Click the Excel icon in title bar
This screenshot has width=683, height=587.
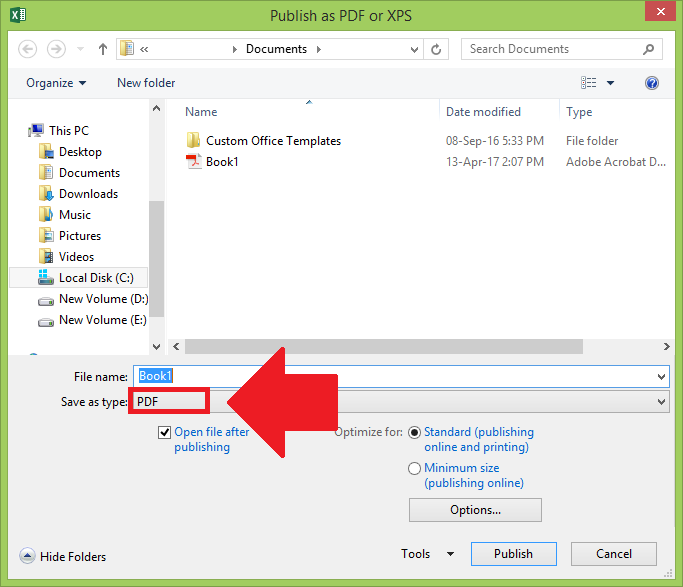click(18, 15)
